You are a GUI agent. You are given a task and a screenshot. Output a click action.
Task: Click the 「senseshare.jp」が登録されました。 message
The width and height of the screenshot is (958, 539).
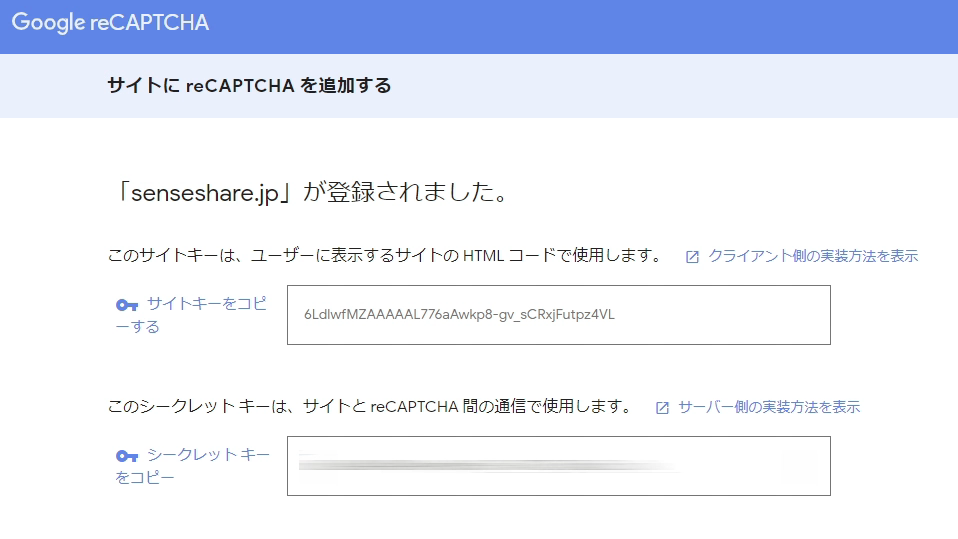click(x=312, y=192)
